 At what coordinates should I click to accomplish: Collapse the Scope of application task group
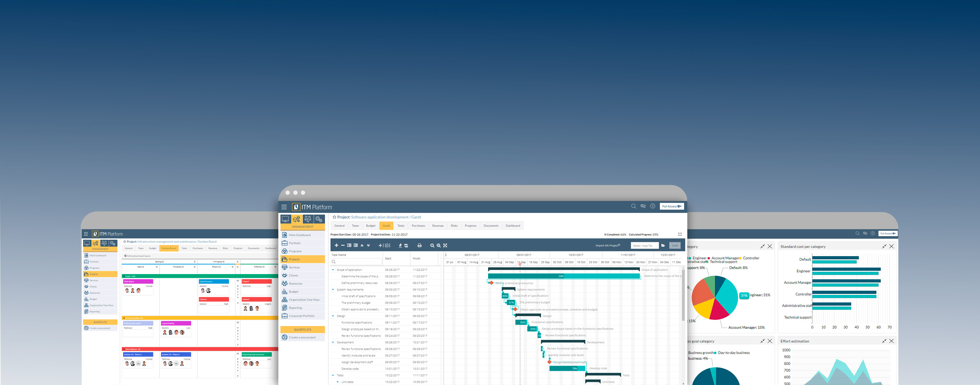[333, 270]
